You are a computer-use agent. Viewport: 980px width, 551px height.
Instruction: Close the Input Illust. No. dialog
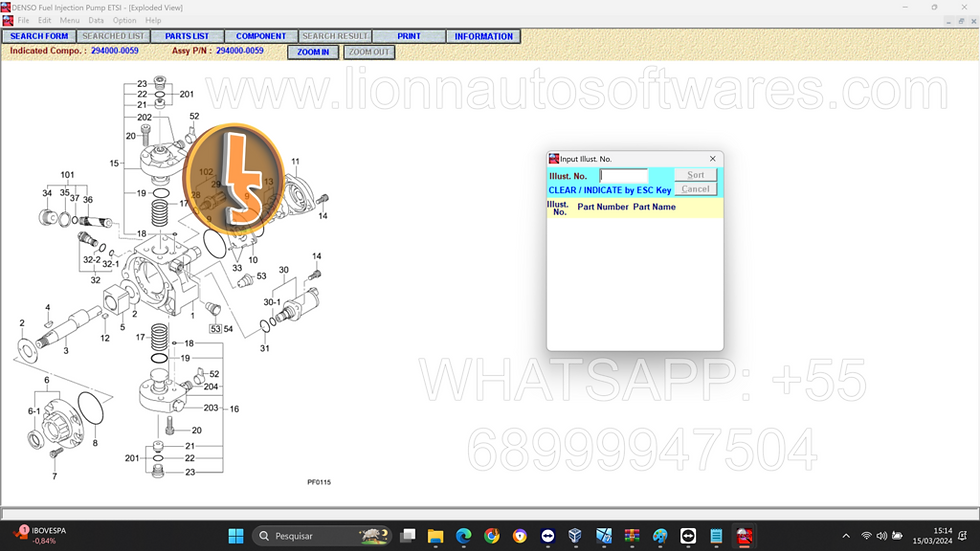[x=712, y=159]
